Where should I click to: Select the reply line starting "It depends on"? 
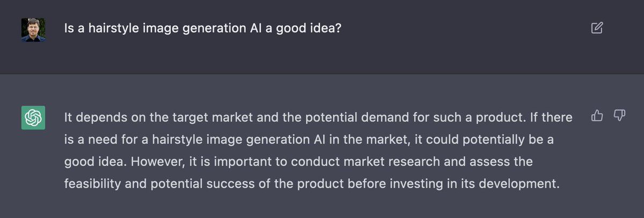coord(318,117)
